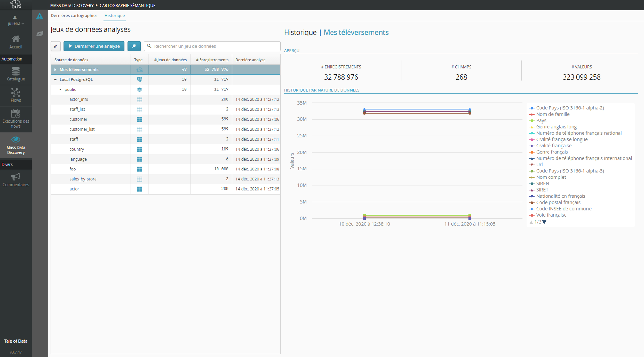This screenshot has width=644, height=357.
Task: Toggle Pays legend series
Action: point(538,120)
